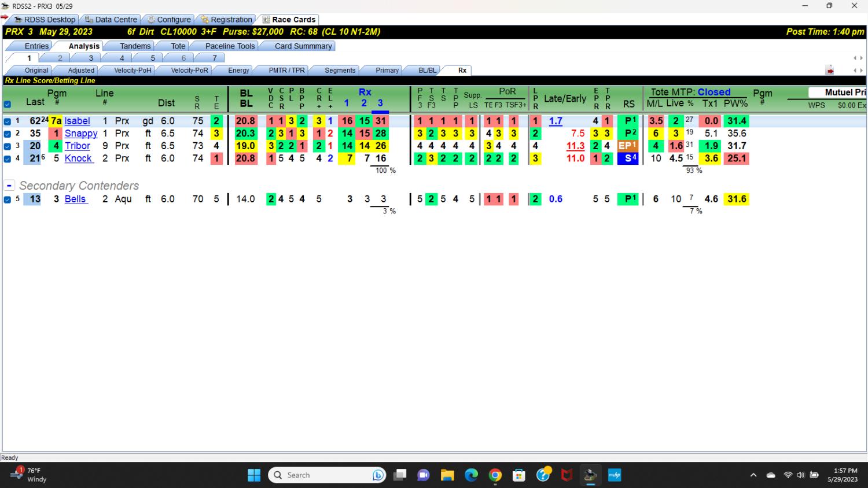Click the Windows taskbar search box
The image size is (868, 488).
(327, 475)
